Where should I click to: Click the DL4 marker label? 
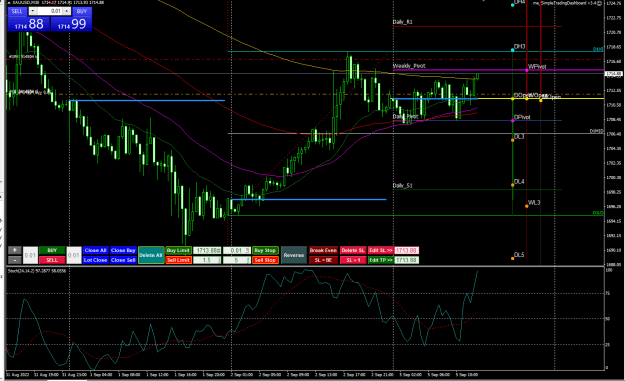519,182
